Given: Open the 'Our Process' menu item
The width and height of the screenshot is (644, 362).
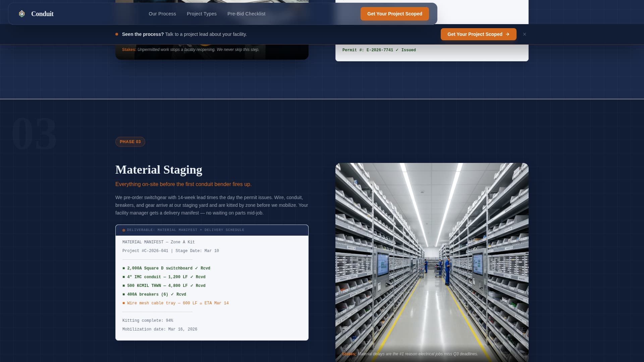Looking at the screenshot, I should pyautogui.click(x=162, y=14).
